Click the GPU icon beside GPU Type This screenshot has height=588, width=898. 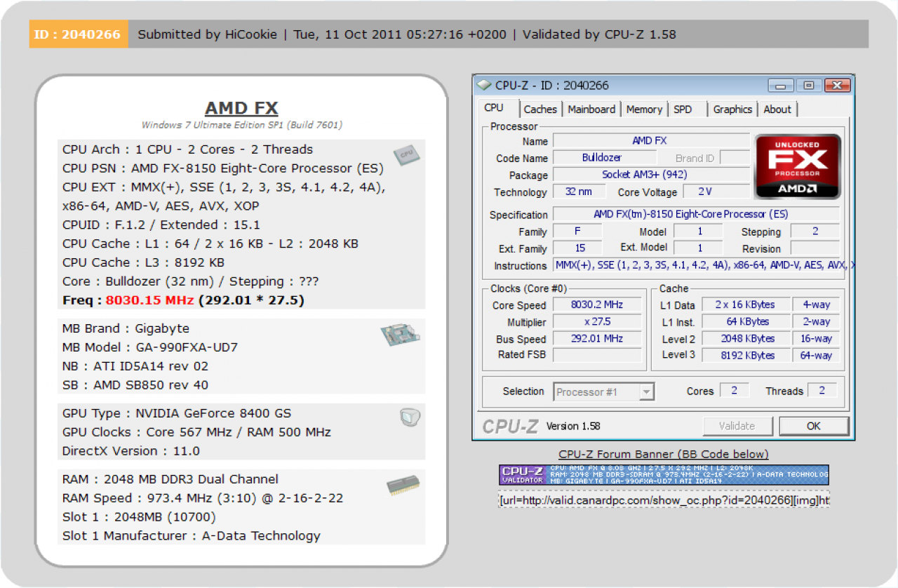tap(410, 417)
